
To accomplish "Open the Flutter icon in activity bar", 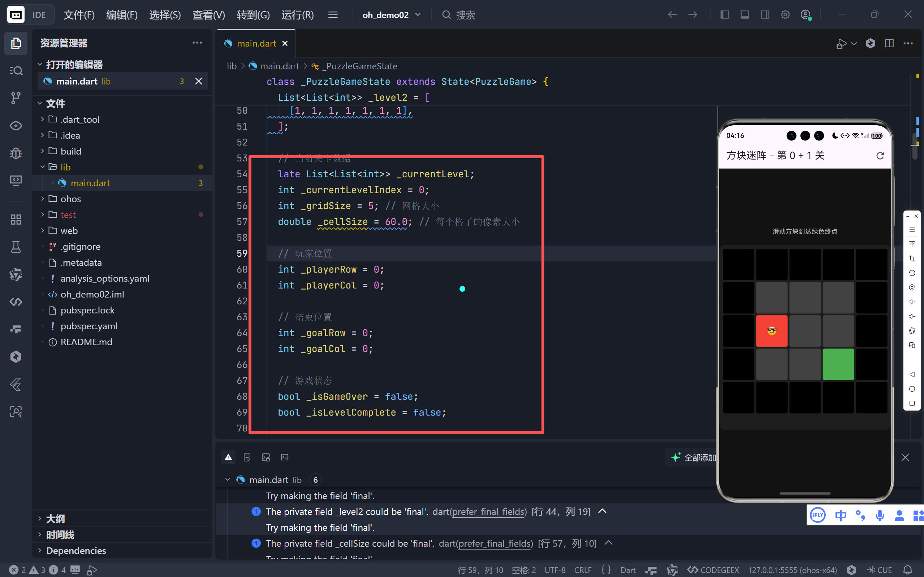I will coord(16,384).
